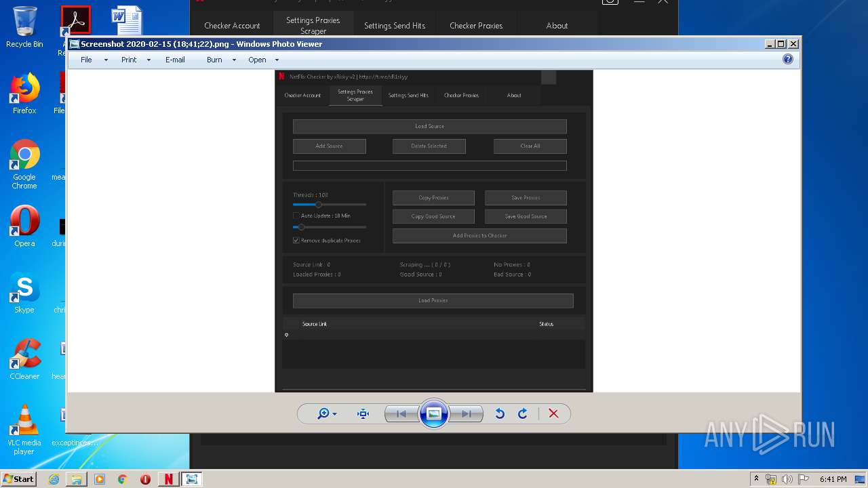Viewport: 868px width, 488px height.
Task: Open Action Center flag icon
Action: click(x=804, y=479)
